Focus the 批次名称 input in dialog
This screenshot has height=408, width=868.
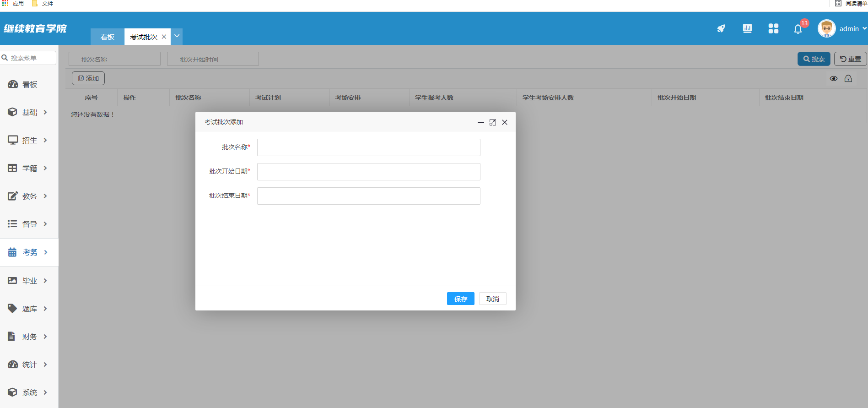(368, 147)
